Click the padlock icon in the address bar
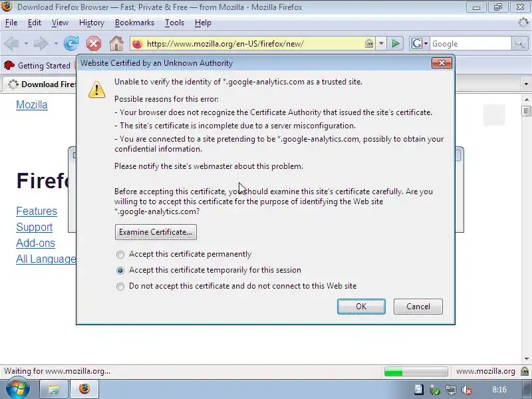This screenshot has height=399, width=532. pyautogui.click(x=369, y=43)
